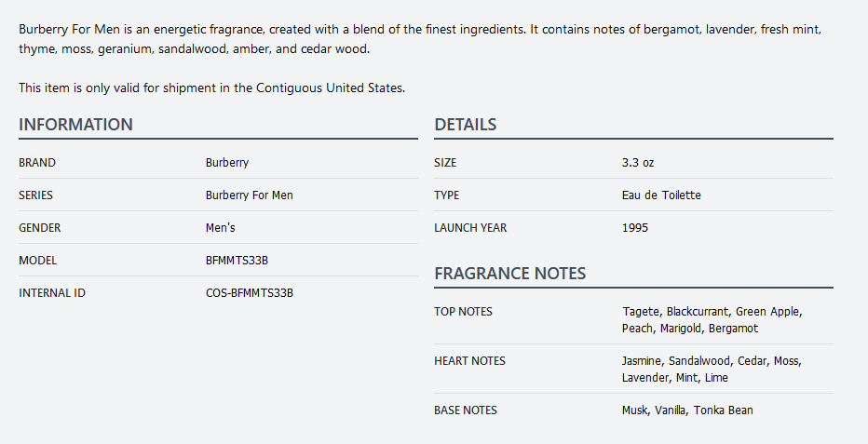Click launch year 1995
The width and height of the screenshot is (868, 444).
coord(635,228)
